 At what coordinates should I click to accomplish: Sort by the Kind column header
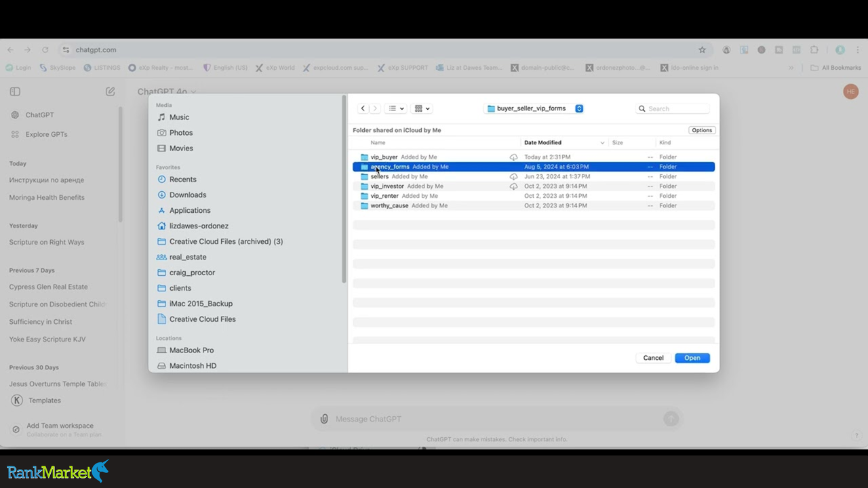coord(665,142)
